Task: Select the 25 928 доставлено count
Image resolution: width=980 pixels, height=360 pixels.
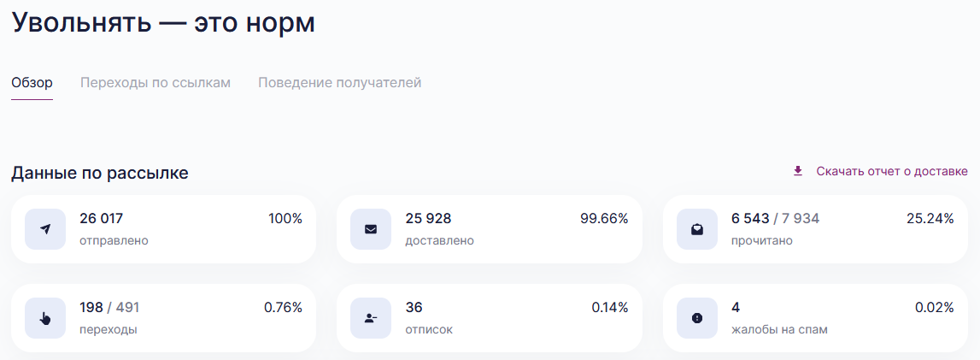Action: click(428, 219)
